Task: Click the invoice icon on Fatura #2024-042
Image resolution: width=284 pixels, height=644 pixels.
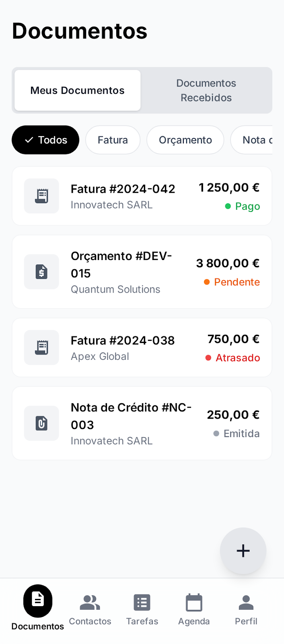Action: pos(41,196)
